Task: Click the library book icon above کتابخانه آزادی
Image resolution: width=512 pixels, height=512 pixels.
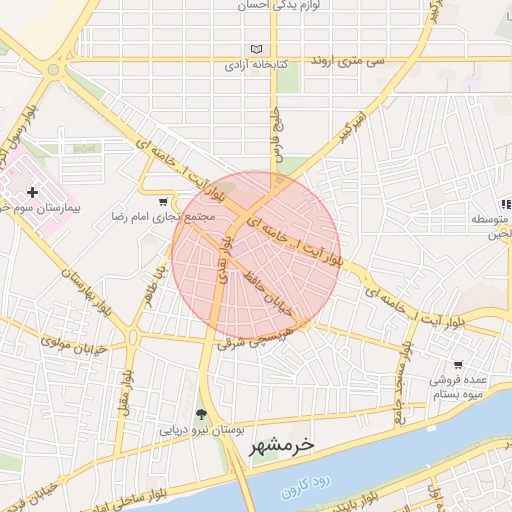Action: pyautogui.click(x=256, y=49)
